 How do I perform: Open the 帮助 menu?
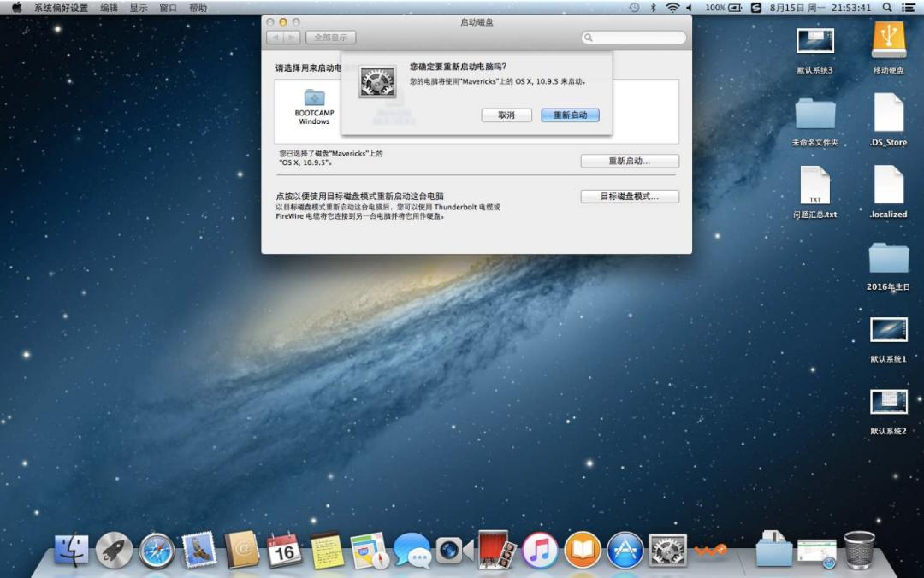[x=198, y=7]
